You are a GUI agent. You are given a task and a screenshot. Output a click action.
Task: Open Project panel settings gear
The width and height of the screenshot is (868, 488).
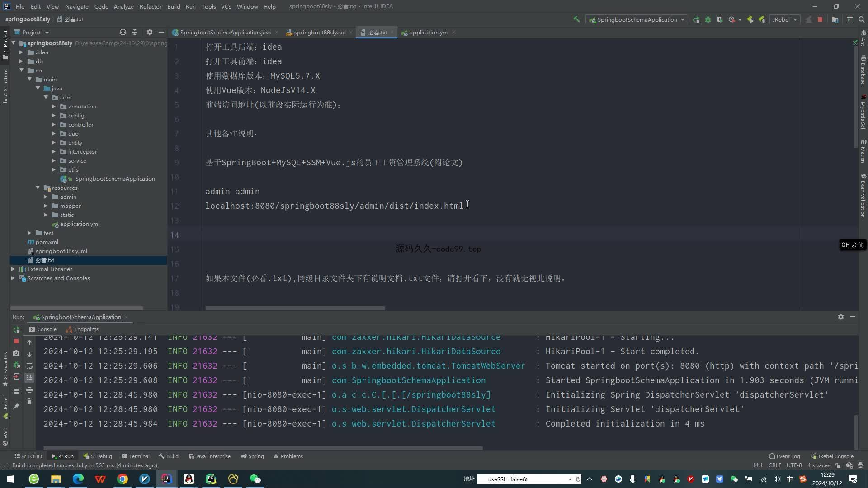(x=150, y=32)
